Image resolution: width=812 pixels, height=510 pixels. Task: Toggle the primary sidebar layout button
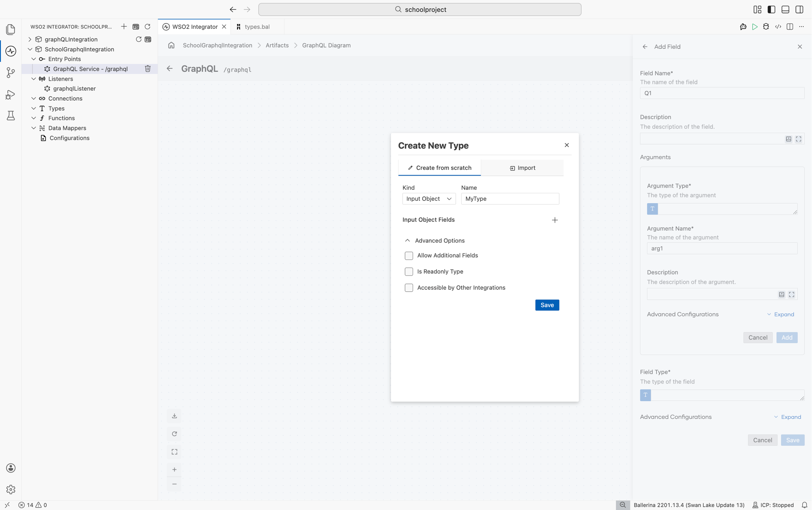point(771,9)
